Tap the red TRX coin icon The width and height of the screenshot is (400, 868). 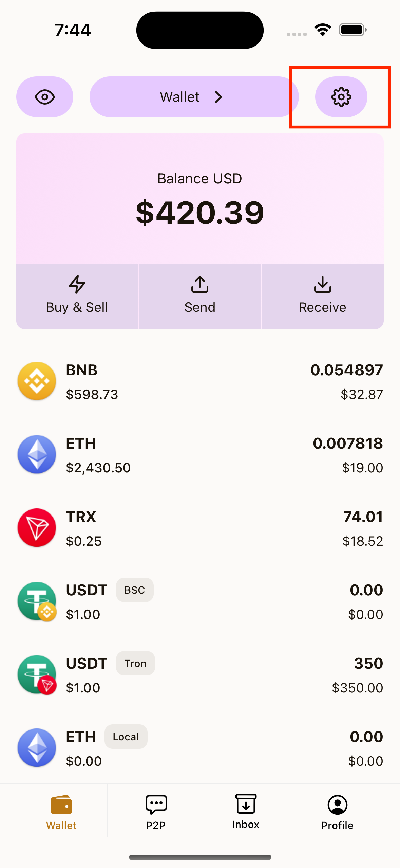pos(37,528)
